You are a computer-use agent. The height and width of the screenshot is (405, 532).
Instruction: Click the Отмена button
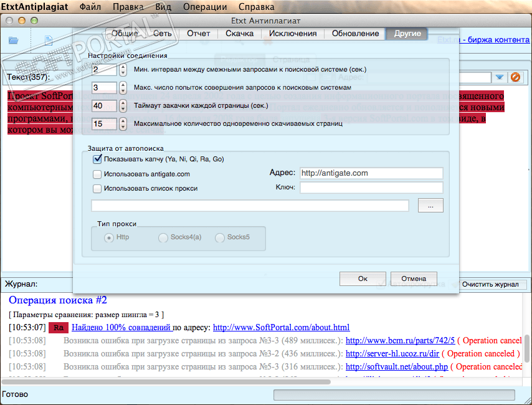(414, 279)
